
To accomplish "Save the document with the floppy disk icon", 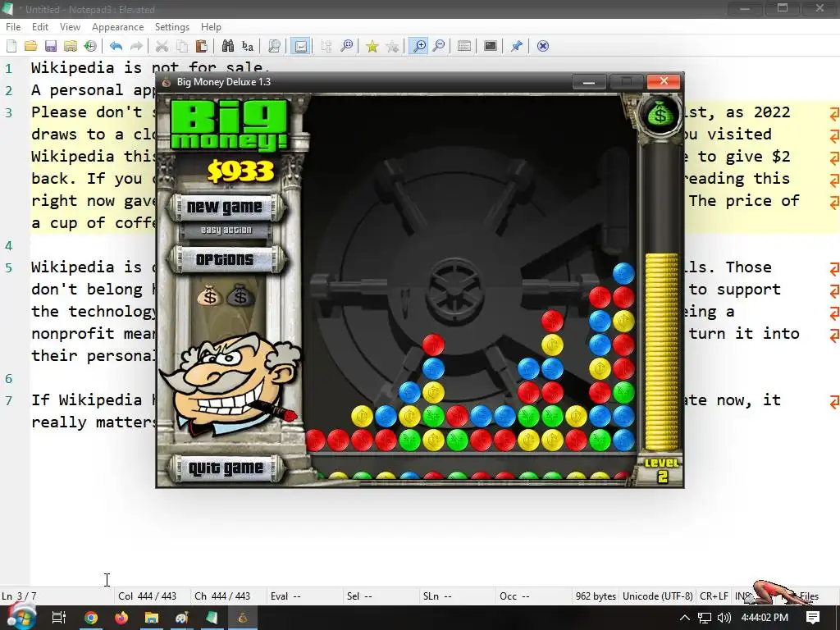I will point(51,46).
